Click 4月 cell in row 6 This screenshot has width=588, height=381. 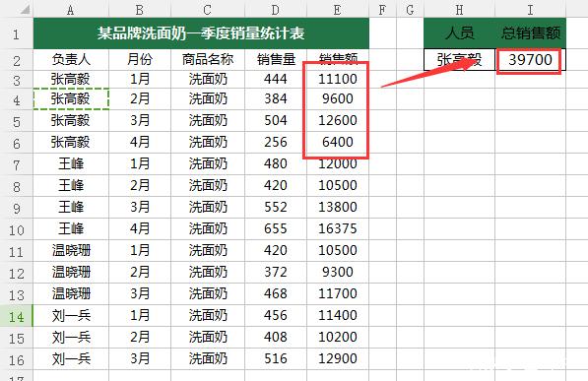point(140,142)
